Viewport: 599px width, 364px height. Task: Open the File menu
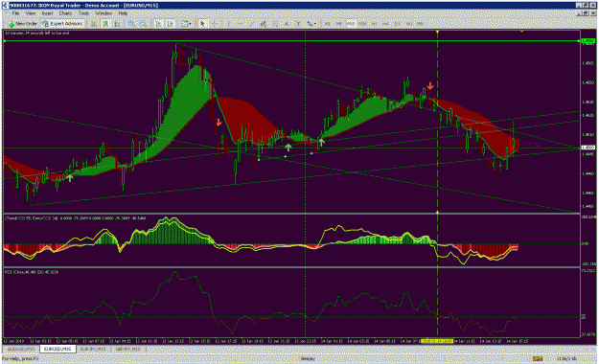(x=15, y=13)
